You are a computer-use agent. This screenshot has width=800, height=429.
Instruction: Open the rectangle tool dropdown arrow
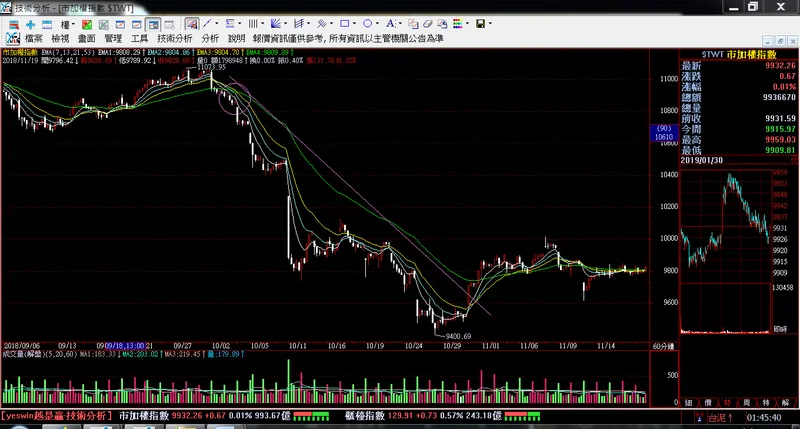click(x=354, y=23)
